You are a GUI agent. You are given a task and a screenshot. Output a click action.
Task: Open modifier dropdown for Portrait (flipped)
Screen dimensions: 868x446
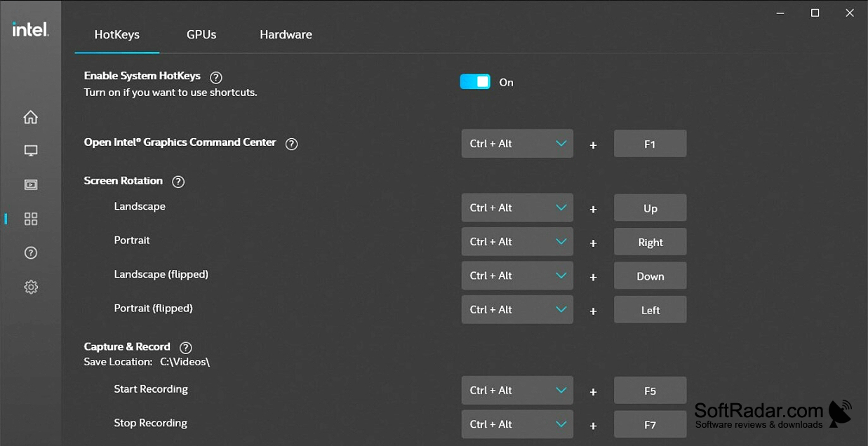point(517,310)
